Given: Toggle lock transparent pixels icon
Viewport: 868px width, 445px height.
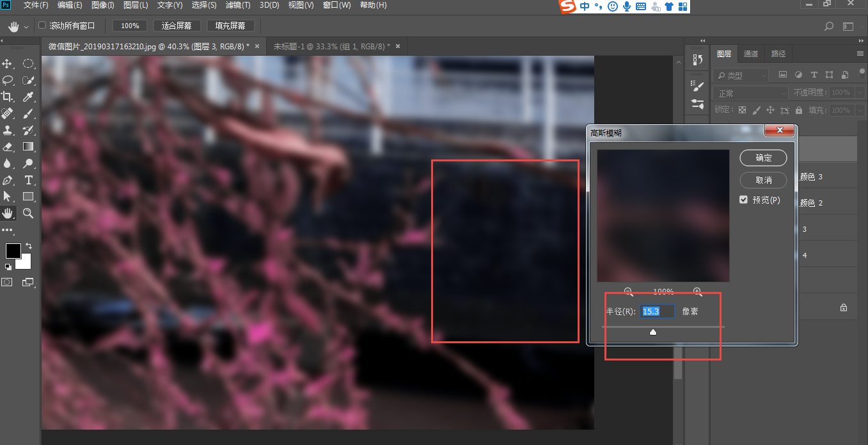Looking at the screenshot, I should [742, 110].
